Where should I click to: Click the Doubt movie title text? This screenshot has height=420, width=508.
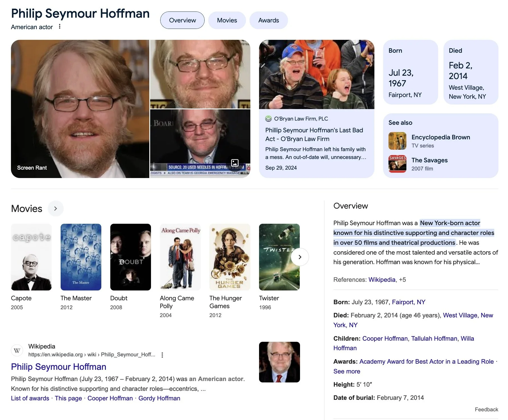tap(119, 298)
